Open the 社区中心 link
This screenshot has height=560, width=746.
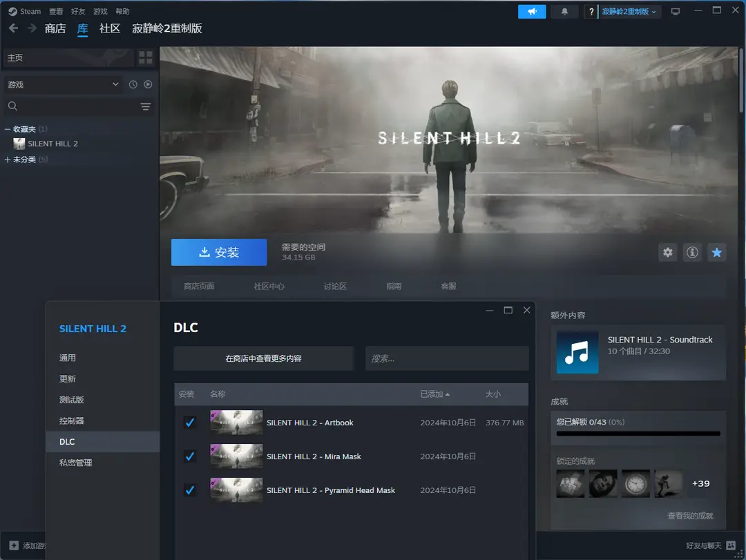coord(269,286)
